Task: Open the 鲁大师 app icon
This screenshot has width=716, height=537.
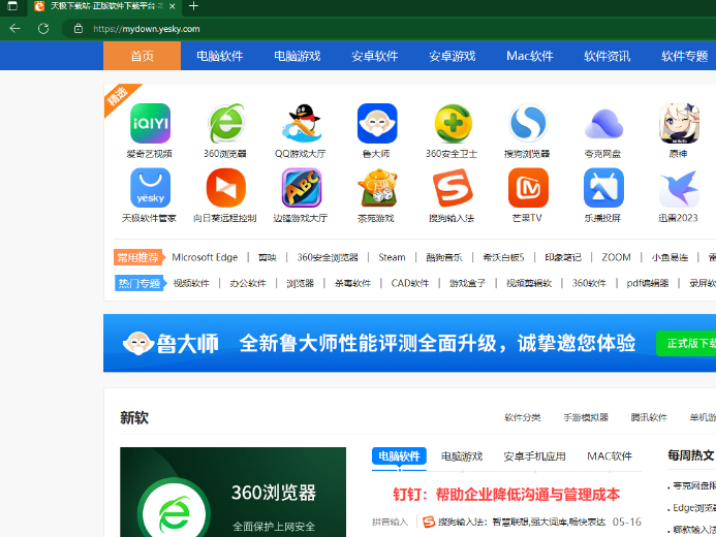Action: coord(377,123)
